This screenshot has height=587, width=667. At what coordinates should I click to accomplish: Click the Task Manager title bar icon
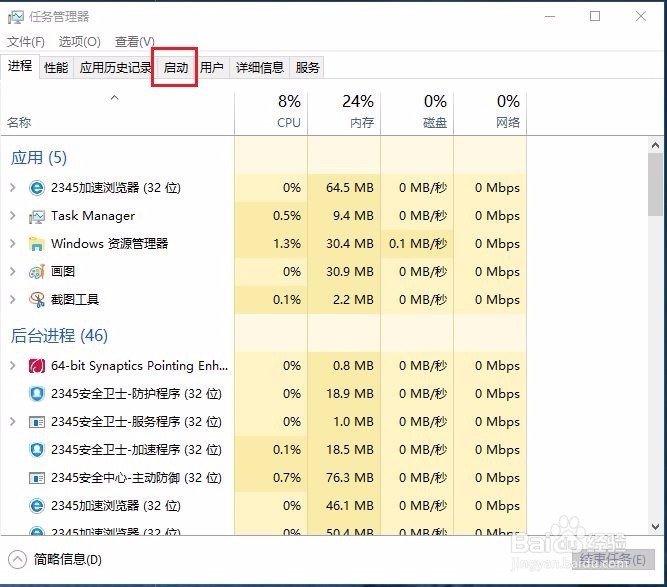16,17
